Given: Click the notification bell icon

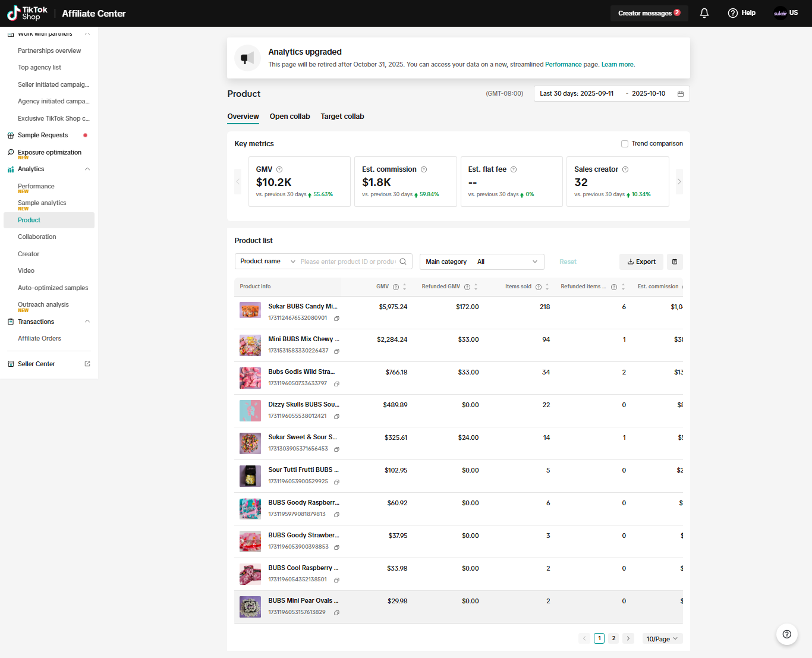Looking at the screenshot, I should (704, 12).
